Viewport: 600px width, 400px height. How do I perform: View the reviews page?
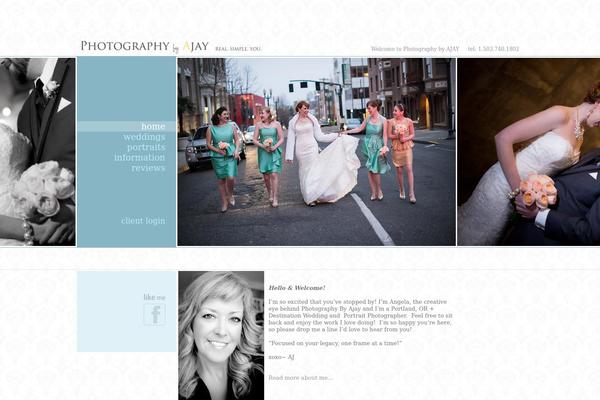tap(148, 168)
